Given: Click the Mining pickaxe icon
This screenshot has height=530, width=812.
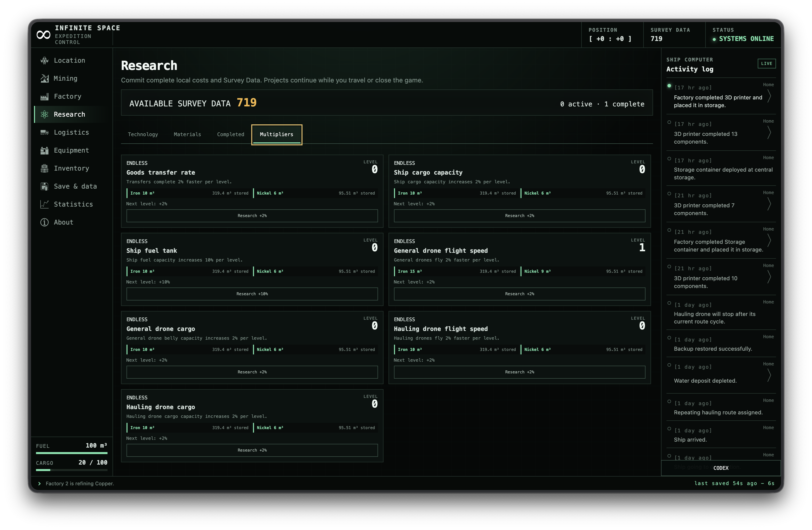Looking at the screenshot, I should [44, 78].
